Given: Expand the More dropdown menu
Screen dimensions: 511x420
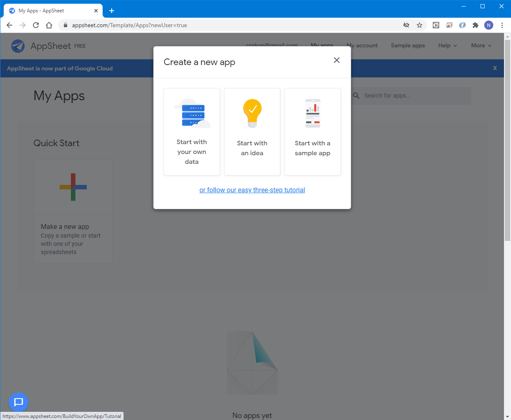Looking at the screenshot, I should (481, 45).
